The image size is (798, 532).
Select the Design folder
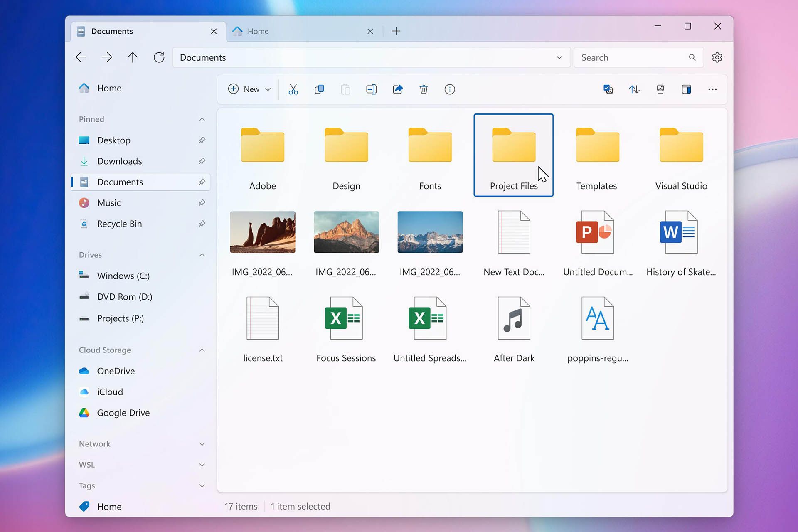tap(346, 155)
